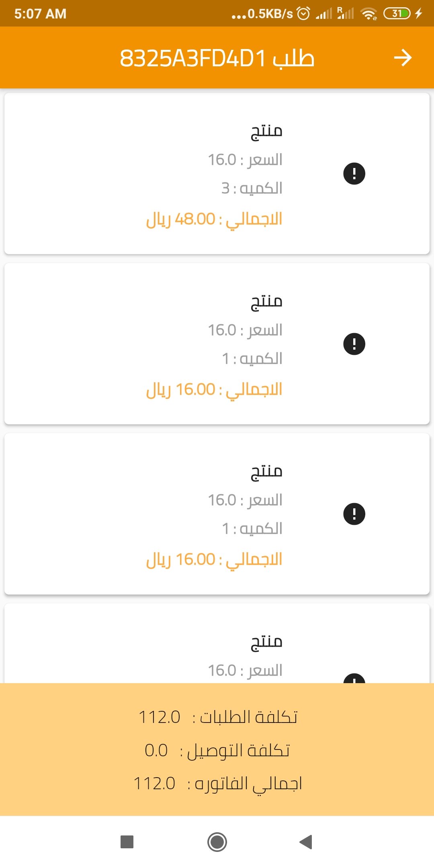
Task: Tap orders cost line تكلفة الطلبات 112.0
Action: 218,717
